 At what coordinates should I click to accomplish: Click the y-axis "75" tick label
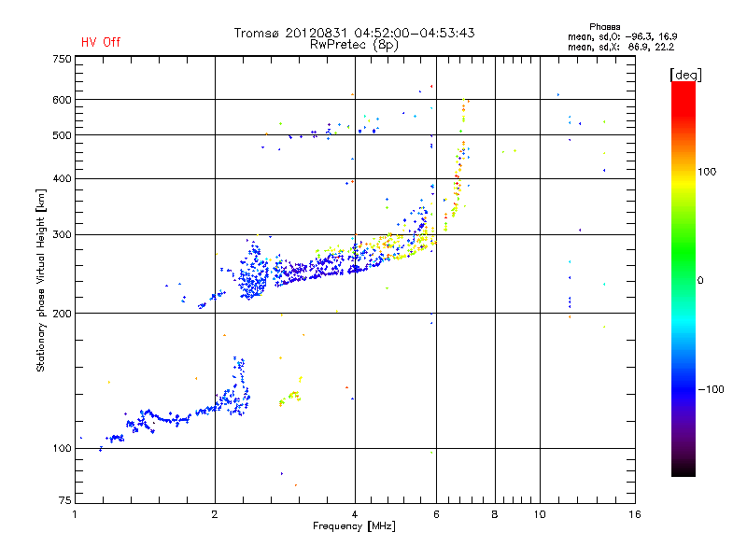click(65, 500)
